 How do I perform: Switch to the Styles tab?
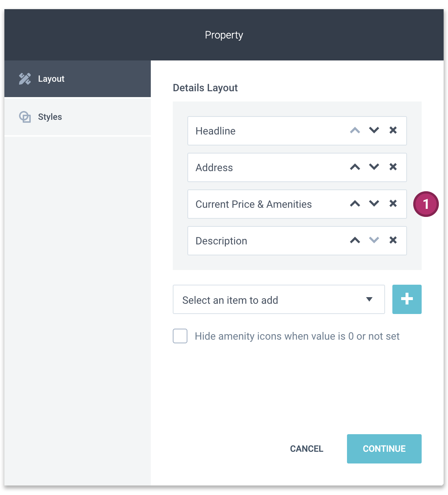[x=78, y=117]
